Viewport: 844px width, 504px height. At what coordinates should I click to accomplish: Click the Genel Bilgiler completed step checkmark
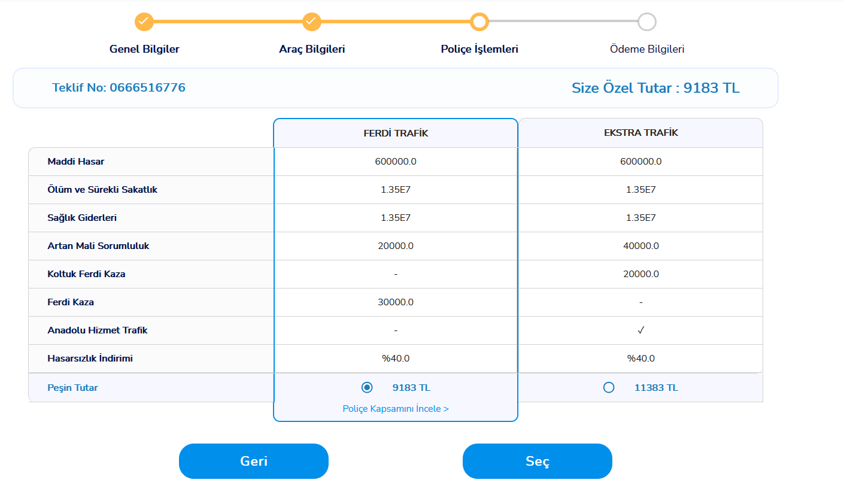click(x=144, y=22)
